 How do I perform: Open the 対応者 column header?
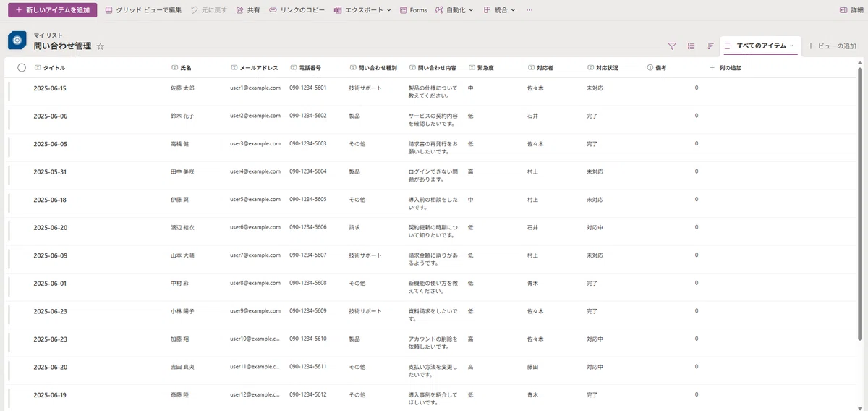[x=540, y=68]
